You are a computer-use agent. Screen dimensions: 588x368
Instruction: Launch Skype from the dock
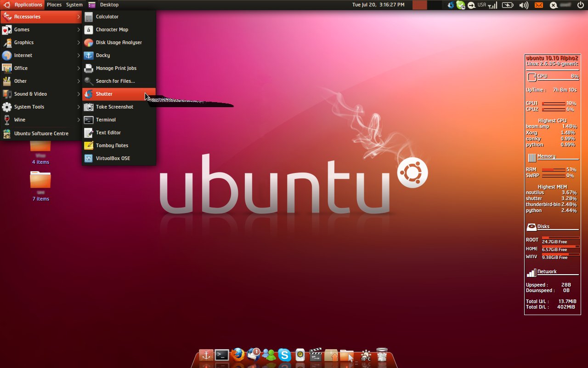(x=285, y=355)
